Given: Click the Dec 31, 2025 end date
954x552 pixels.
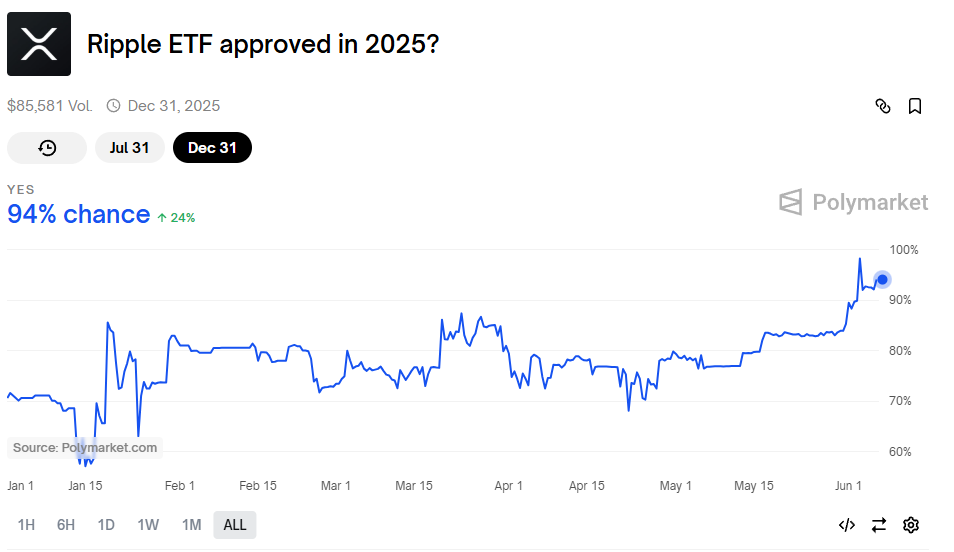Looking at the screenshot, I should tap(173, 106).
